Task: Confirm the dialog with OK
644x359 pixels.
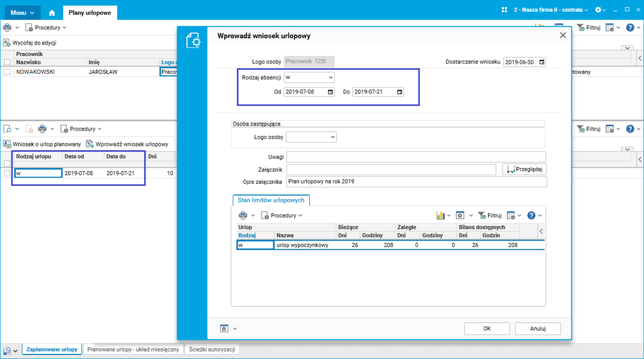Action: pos(487,329)
